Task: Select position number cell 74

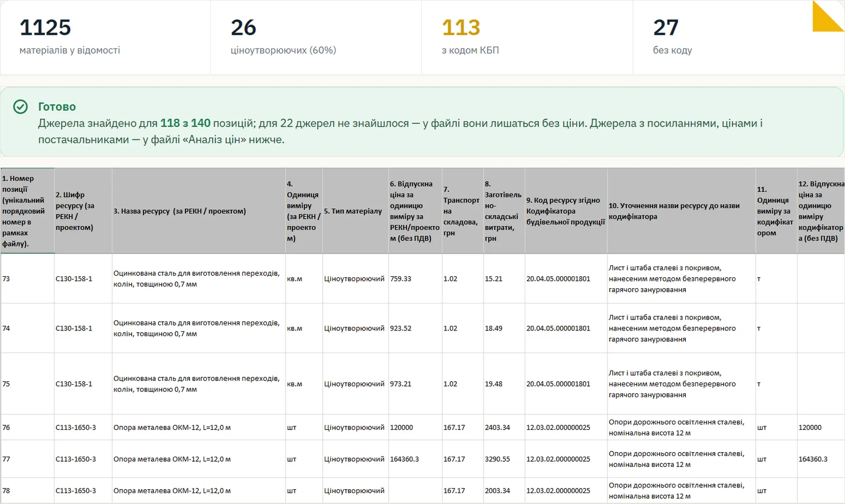Action: tap(27, 328)
